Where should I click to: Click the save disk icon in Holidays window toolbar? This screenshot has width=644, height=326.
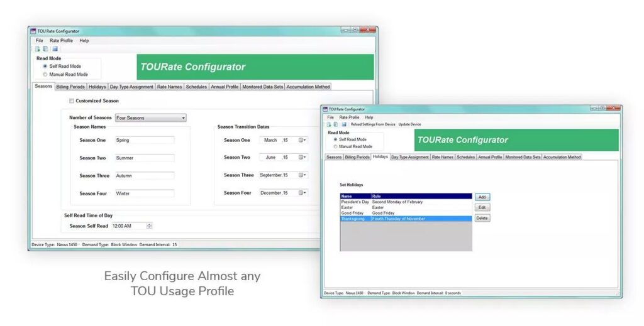click(344, 124)
